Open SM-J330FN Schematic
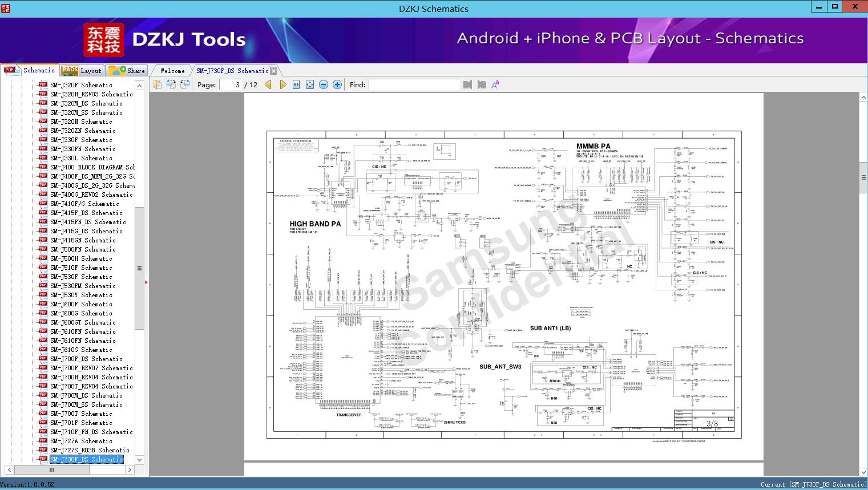This screenshot has width=868, height=490. click(83, 149)
